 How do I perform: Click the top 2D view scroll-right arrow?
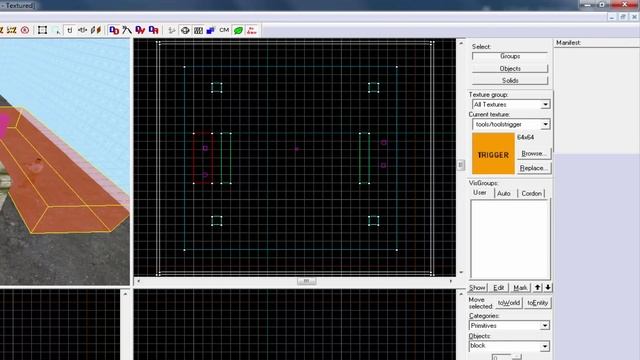coord(451,281)
